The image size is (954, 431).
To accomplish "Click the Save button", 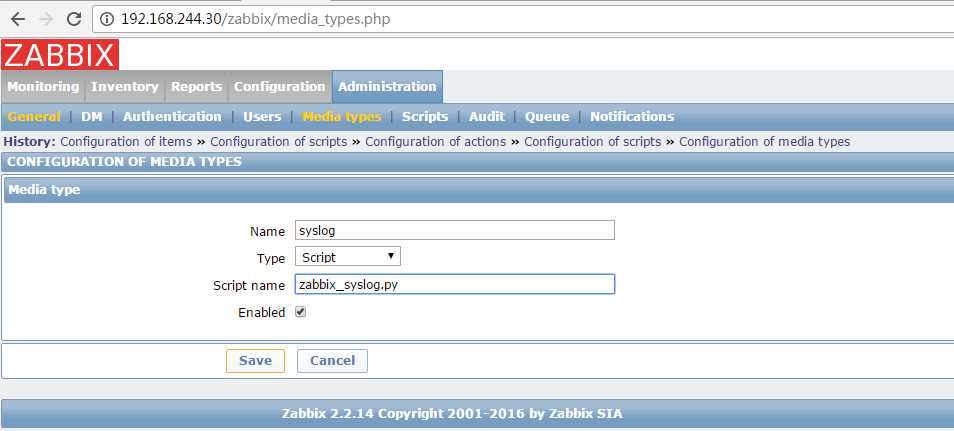I will 255,360.
